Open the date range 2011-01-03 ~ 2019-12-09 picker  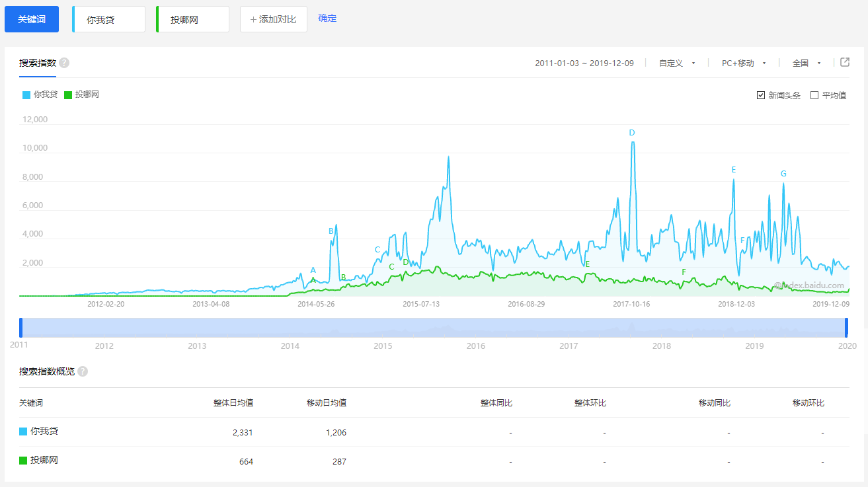coord(584,63)
